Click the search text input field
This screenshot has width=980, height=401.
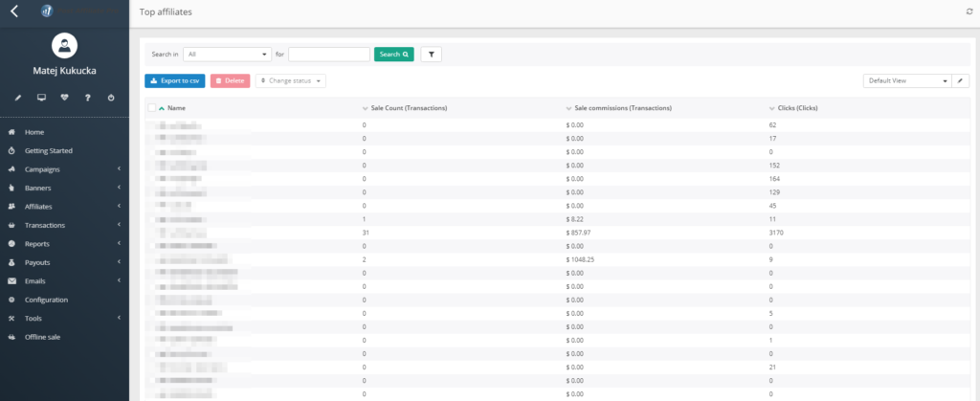coord(328,55)
